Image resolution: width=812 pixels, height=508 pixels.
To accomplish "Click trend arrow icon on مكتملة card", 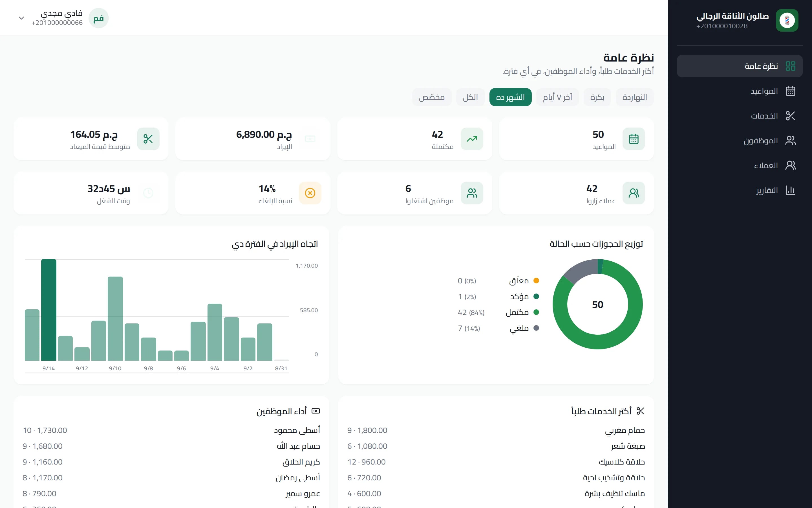I will click(472, 139).
